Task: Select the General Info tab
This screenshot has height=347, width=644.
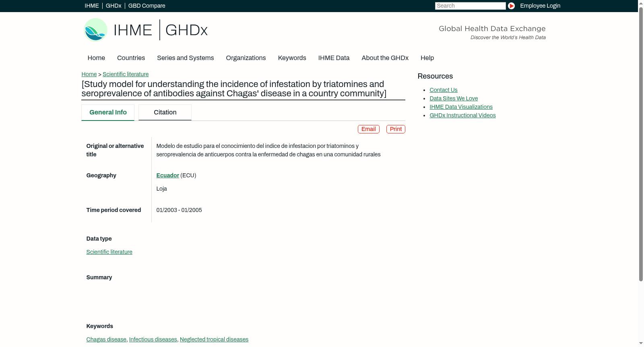Action: tap(108, 112)
